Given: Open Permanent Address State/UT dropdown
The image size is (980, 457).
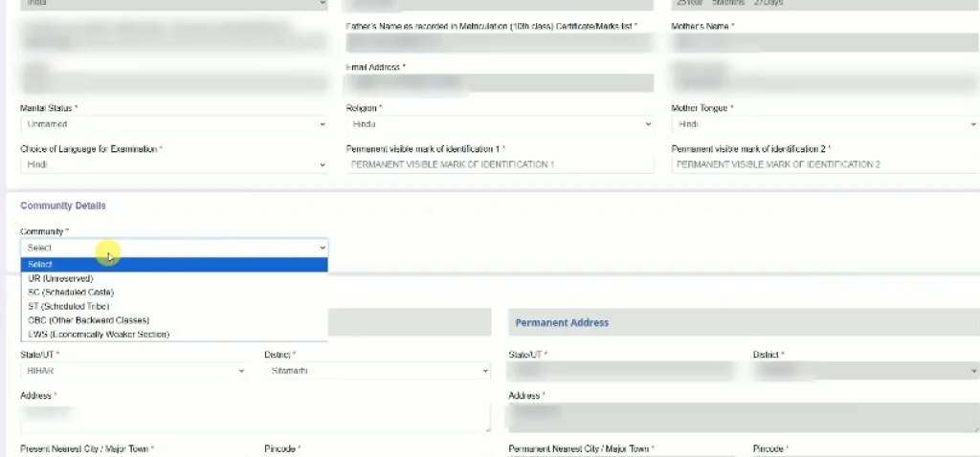Looking at the screenshot, I should click(x=621, y=371).
